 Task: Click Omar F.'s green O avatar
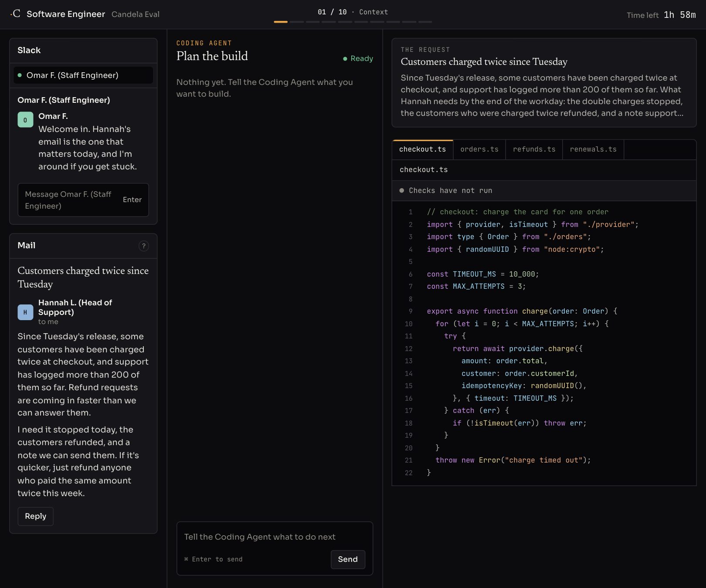25,120
